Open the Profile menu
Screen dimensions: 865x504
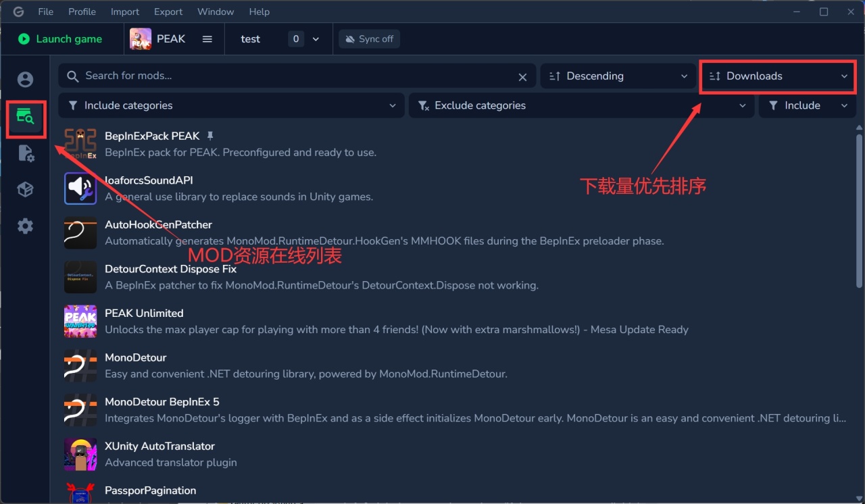point(82,11)
